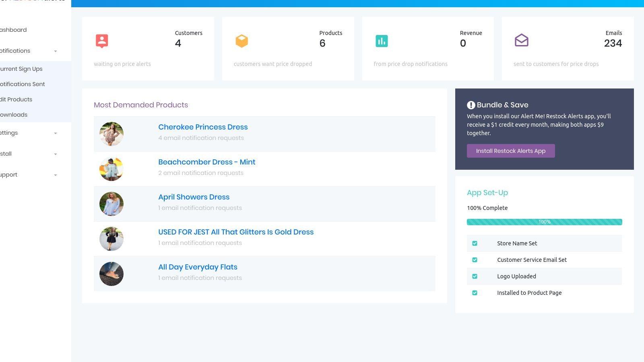Click the Installed to Product Page check icon
The height and width of the screenshot is (362, 644).
475,292
